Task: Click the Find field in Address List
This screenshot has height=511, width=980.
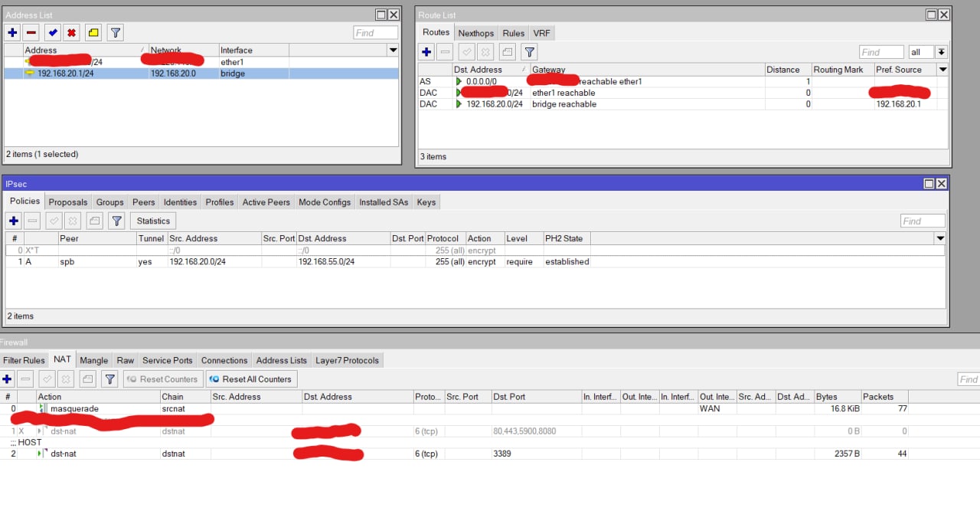Action: (x=375, y=33)
